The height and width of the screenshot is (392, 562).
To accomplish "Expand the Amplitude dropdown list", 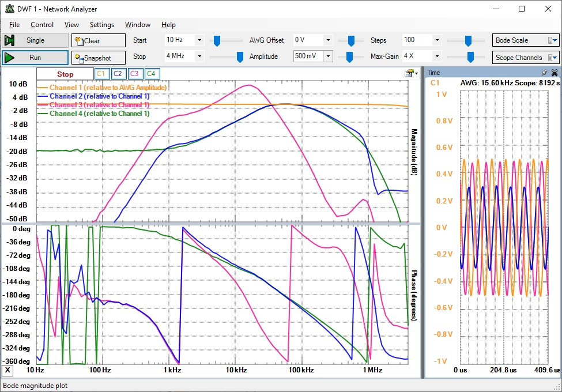I will (328, 56).
